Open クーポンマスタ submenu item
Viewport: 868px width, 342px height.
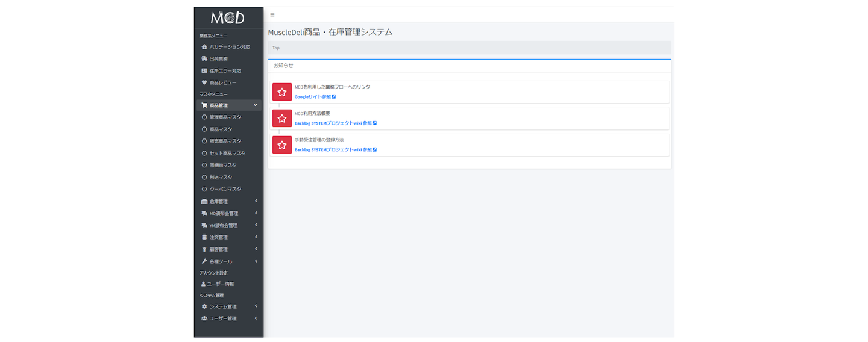229,190
